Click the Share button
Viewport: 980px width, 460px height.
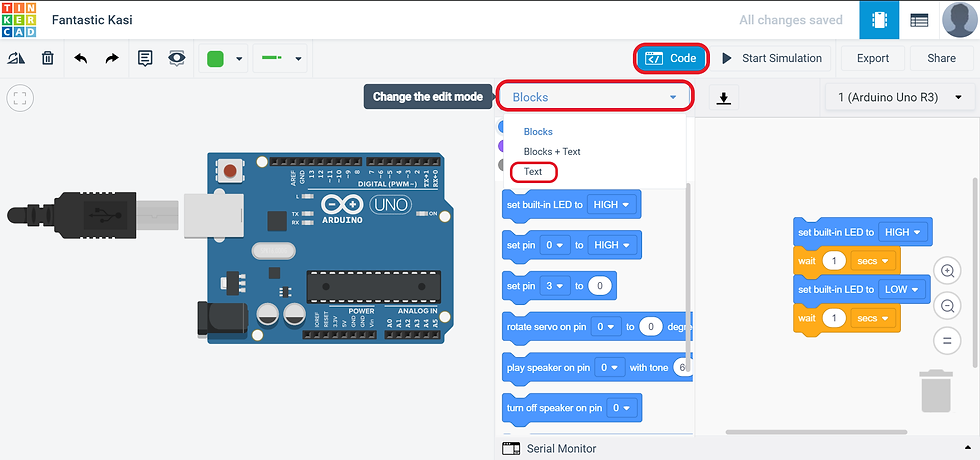pyautogui.click(x=941, y=58)
